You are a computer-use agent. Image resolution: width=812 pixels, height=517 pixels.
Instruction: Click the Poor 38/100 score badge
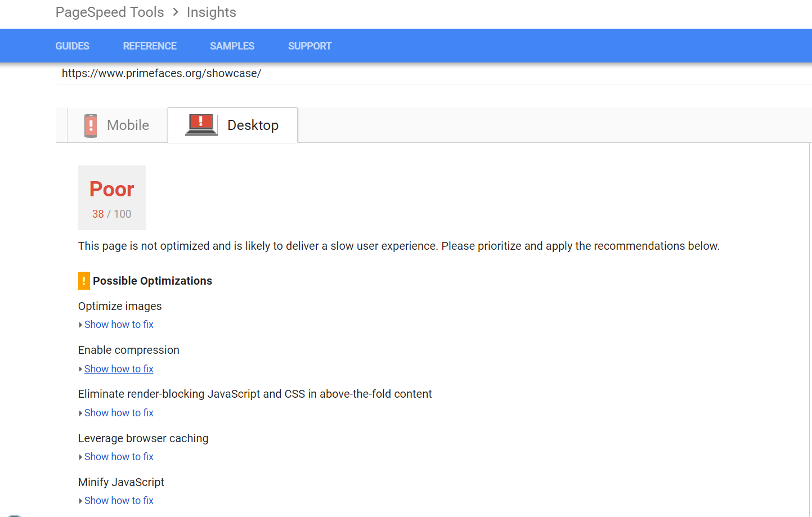tap(111, 197)
